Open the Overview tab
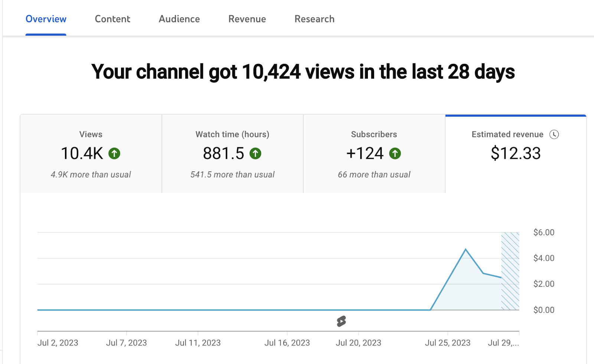The width and height of the screenshot is (594, 364). coord(46,19)
